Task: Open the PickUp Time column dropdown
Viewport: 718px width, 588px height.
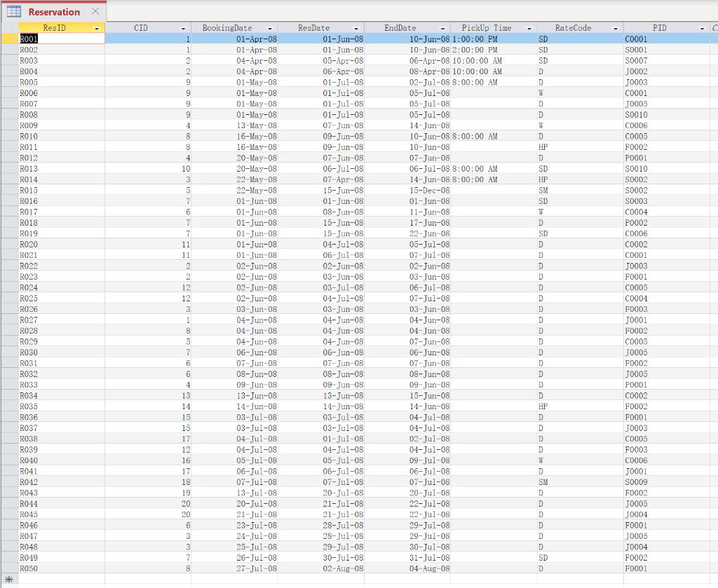Action: click(529, 28)
